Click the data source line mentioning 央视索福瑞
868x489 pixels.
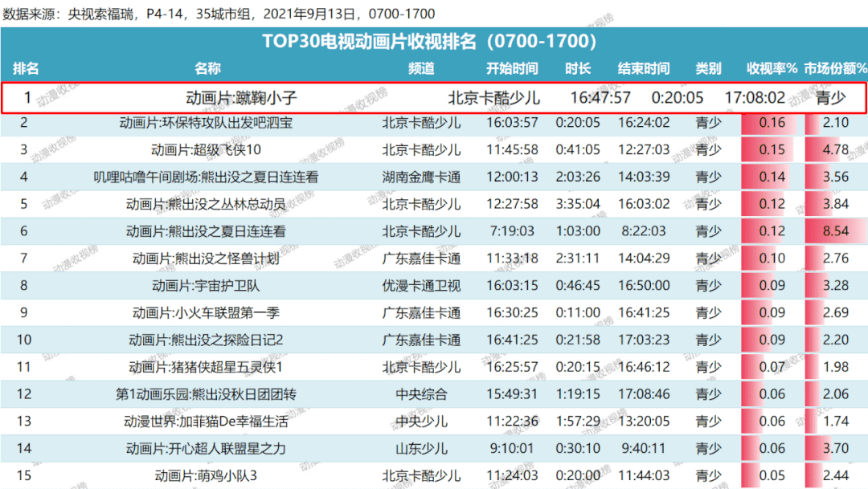pos(219,14)
